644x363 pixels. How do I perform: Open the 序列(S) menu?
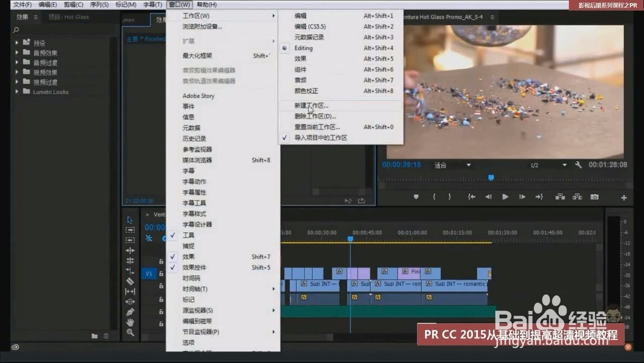pos(99,5)
